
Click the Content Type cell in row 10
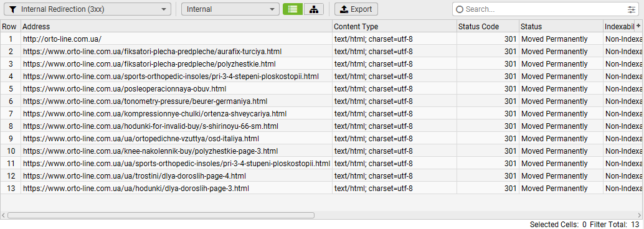click(x=394, y=151)
